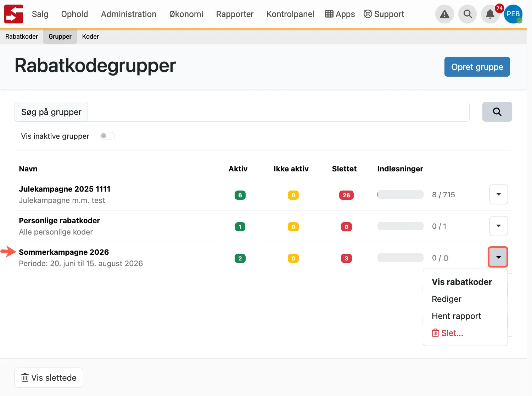Expand actions dropdown for Julekampagne 2025 1111
This screenshot has width=532, height=396.
pyautogui.click(x=498, y=194)
